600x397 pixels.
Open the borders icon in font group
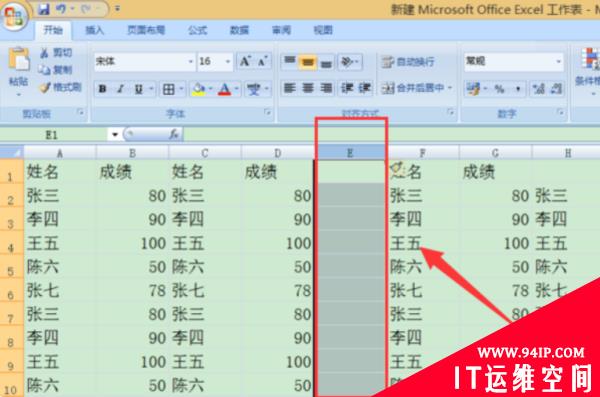168,89
